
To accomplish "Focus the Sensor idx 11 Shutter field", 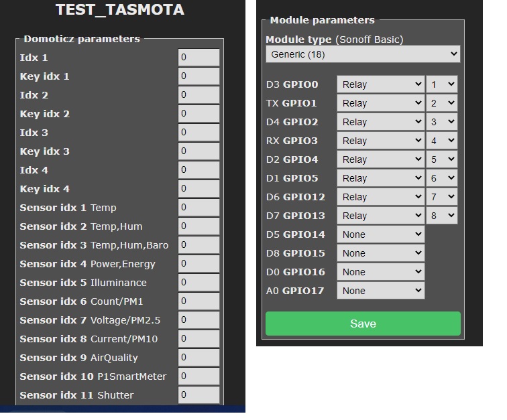I will [x=199, y=395].
